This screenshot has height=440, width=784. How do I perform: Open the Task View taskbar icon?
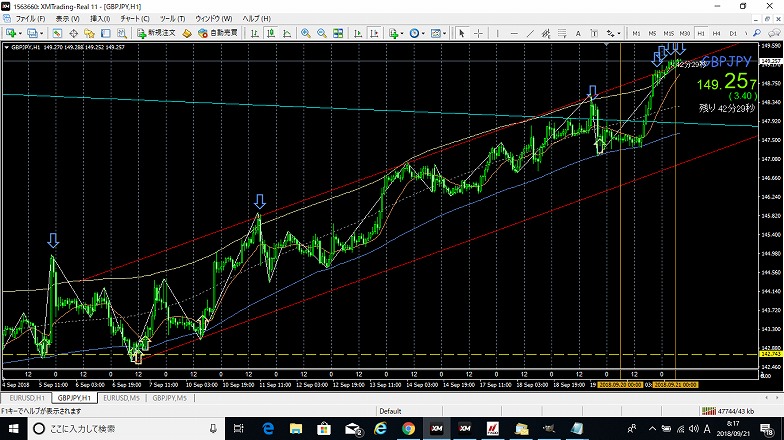pyautogui.click(x=239, y=428)
